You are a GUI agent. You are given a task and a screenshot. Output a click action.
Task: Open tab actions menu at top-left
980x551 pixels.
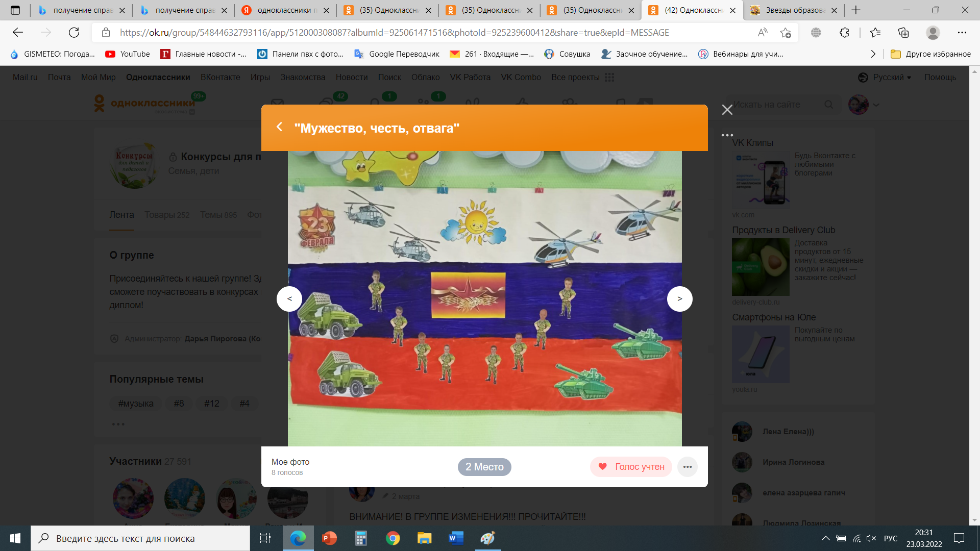15,10
